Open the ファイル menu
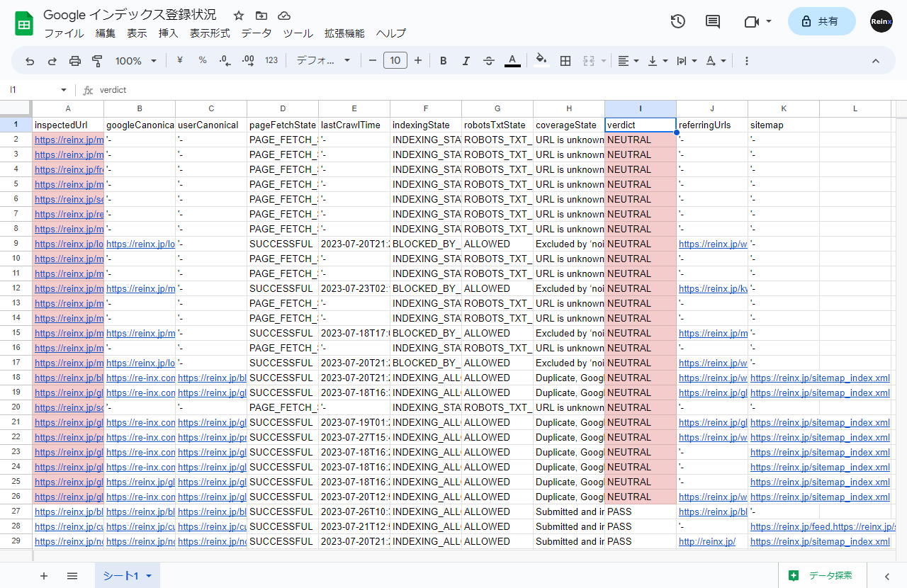Screen dimensions: 907x588 (64, 33)
